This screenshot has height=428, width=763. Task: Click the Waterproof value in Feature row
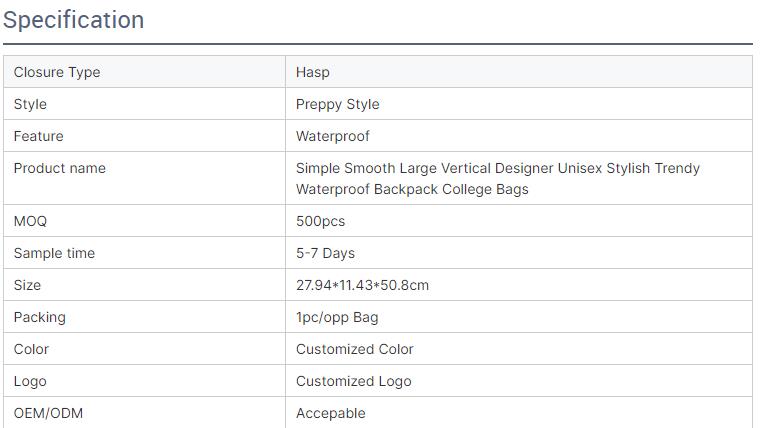pos(333,136)
